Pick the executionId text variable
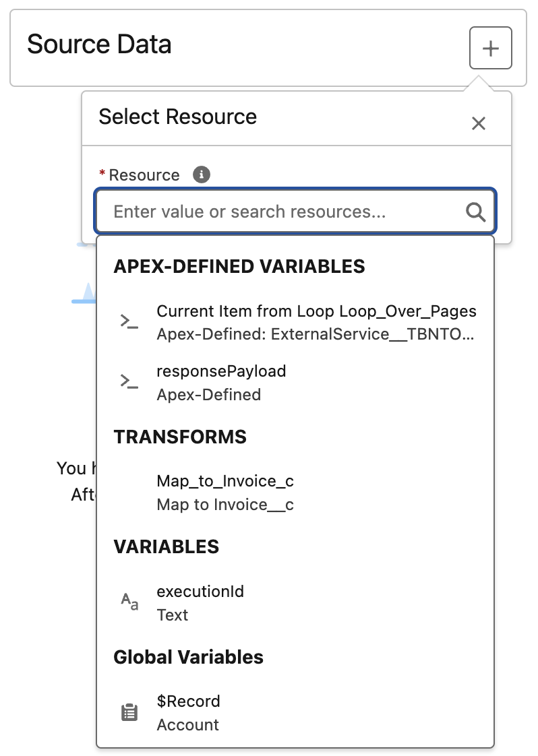This screenshot has width=538, height=756. click(x=295, y=602)
